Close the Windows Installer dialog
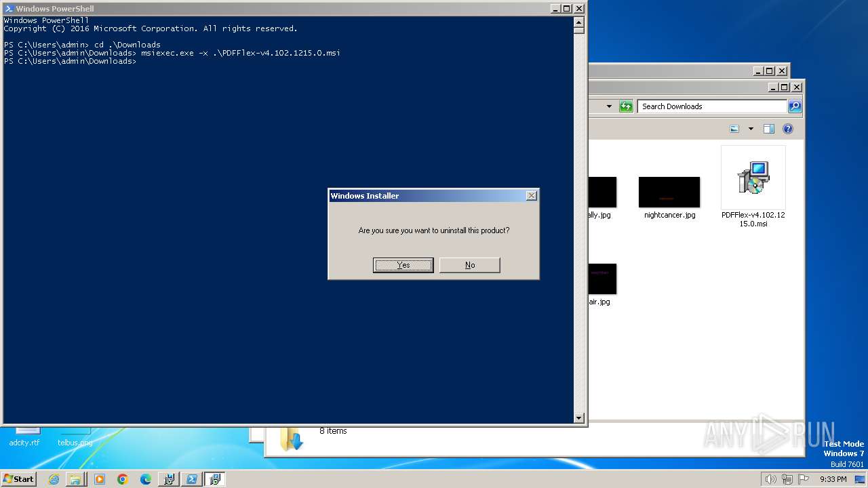 [x=531, y=195]
